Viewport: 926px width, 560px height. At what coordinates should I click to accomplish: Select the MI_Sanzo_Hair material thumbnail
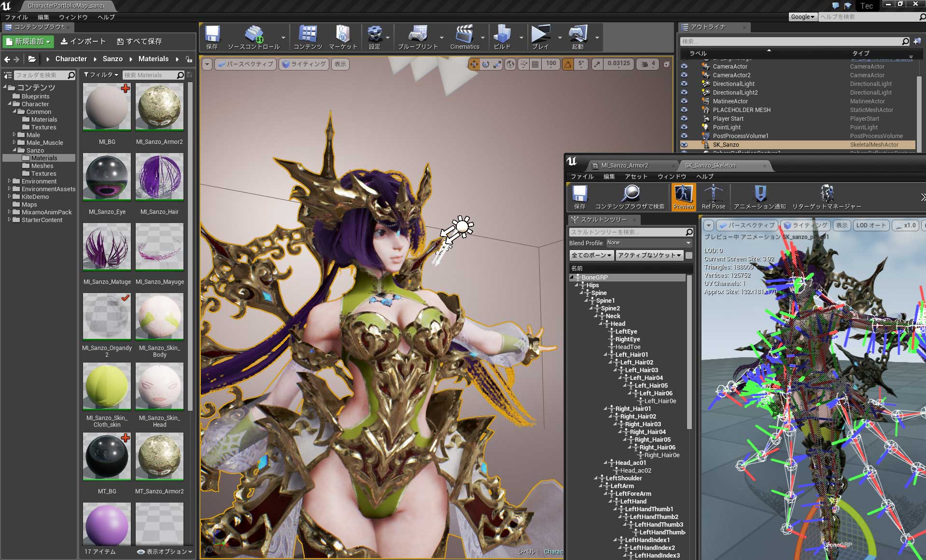tap(159, 177)
